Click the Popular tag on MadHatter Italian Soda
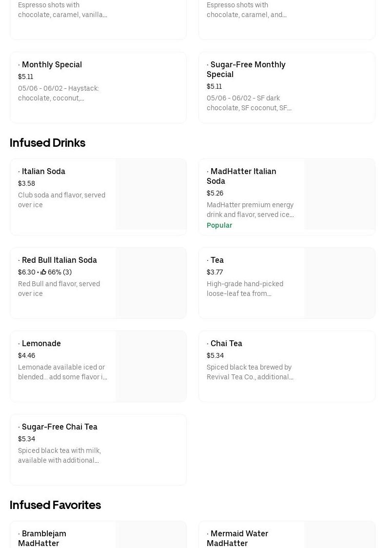The image size is (392, 548). 219,225
